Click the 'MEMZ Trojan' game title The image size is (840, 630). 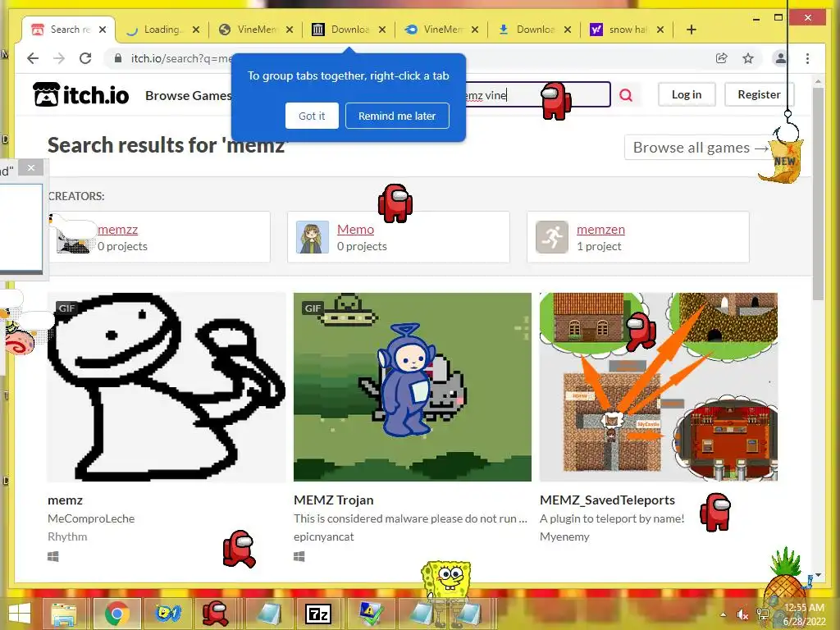334,500
